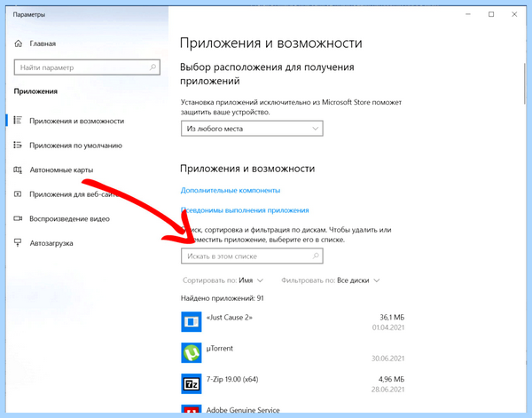
Task: Select the µTorrent app name
Action: (220, 349)
